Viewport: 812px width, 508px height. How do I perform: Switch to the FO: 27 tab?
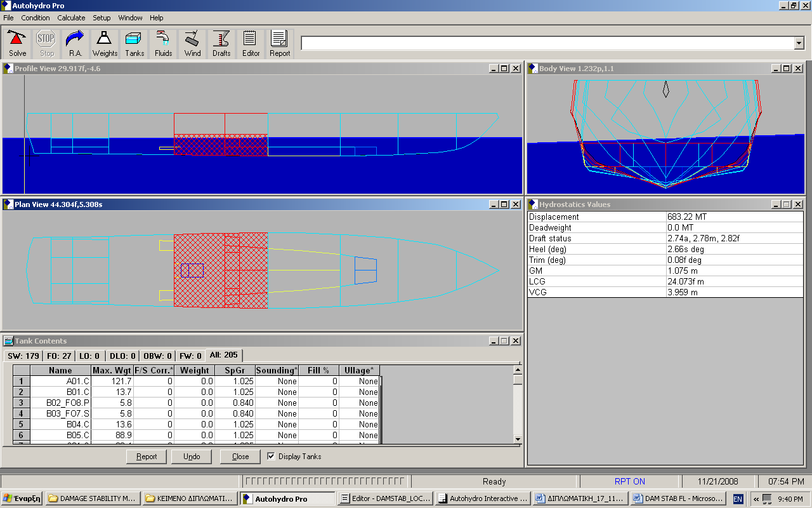click(60, 356)
